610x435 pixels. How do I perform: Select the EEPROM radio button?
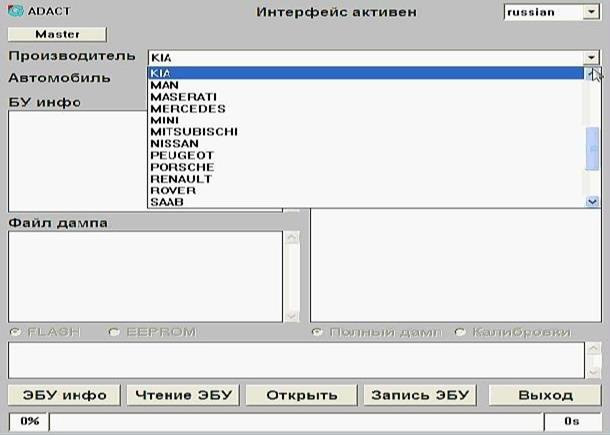click(114, 332)
